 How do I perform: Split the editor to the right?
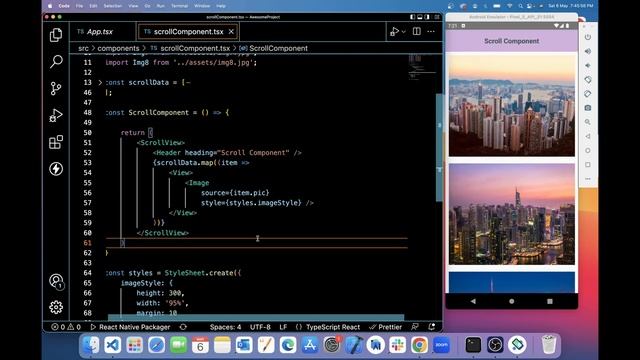pyautogui.click(x=416, y=31)
